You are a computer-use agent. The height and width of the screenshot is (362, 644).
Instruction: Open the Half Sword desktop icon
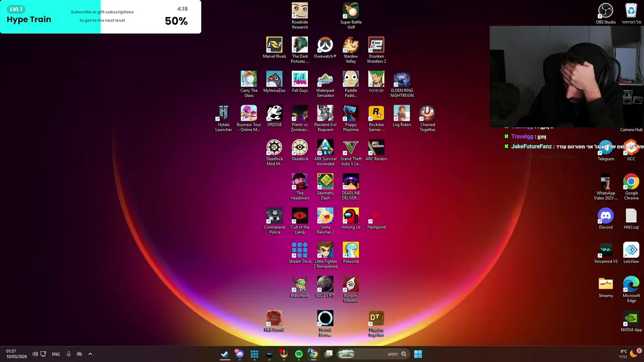[x=274, y=321]
